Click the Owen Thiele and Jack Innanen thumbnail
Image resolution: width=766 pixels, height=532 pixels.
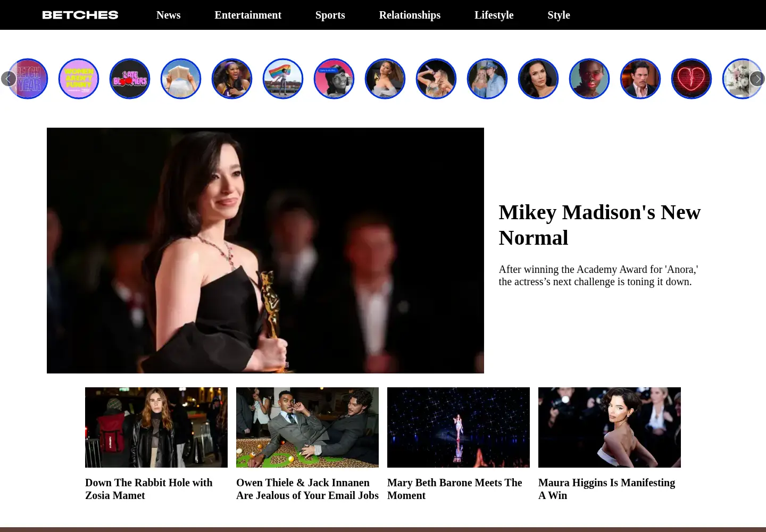pyautogui.click(x=307, y=427)
